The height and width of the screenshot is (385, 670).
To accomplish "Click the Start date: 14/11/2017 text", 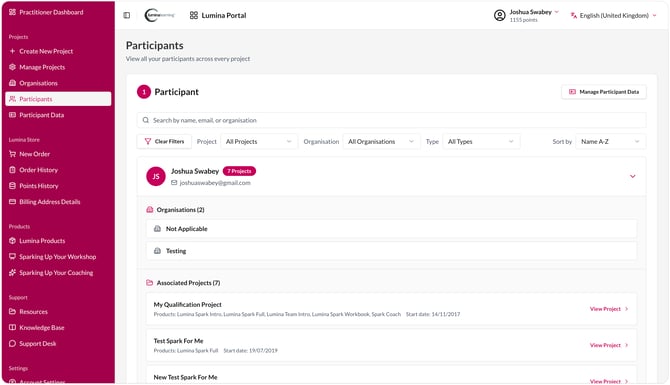I will point(433,314).
